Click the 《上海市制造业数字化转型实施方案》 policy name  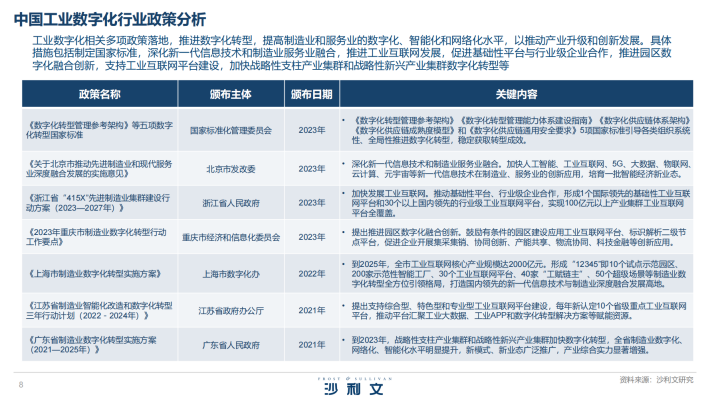(x=95, y=274)
